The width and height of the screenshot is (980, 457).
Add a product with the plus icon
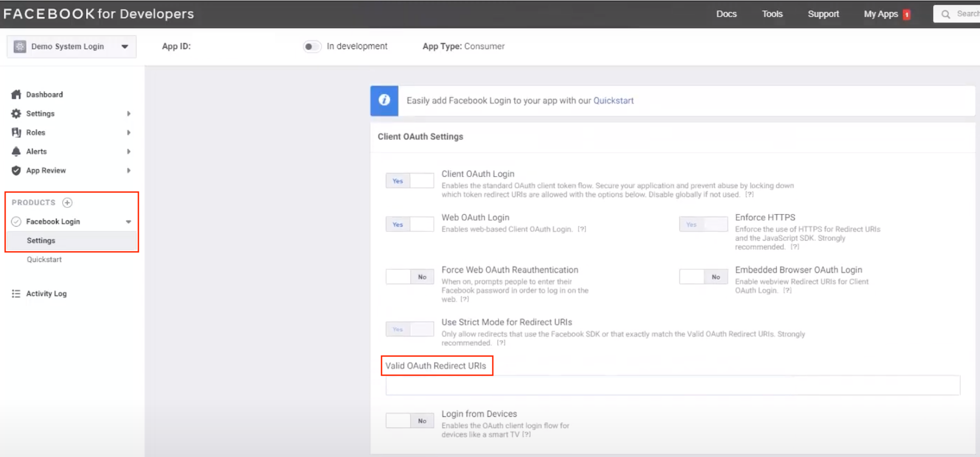pyautogui.click(x=67, y=202)
